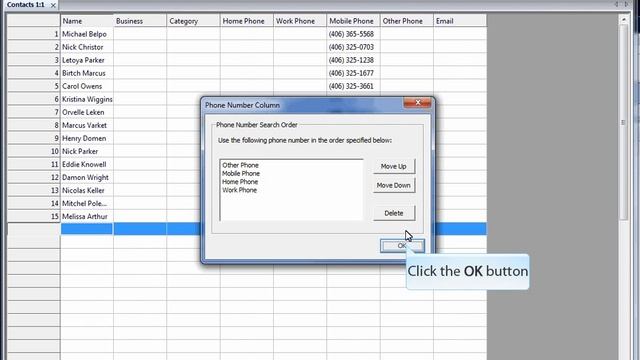Select the Carol Owens name cell

click(x=87, y=86)
